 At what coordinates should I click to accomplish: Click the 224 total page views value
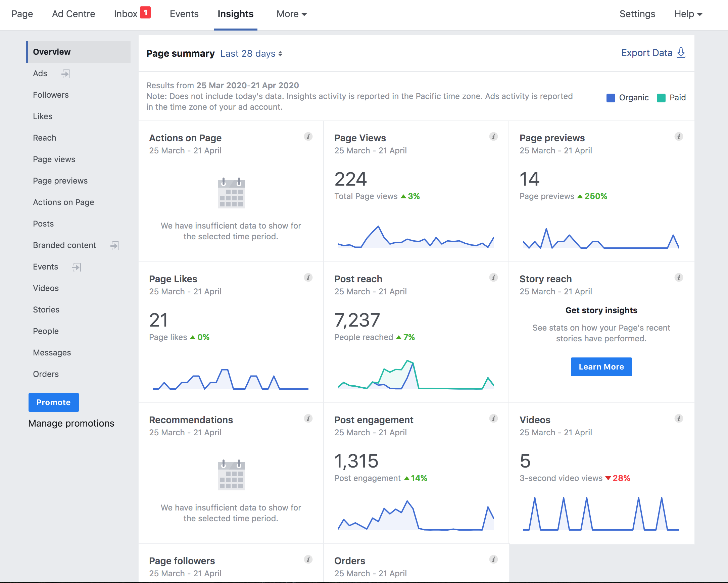(x=350, y=179)
